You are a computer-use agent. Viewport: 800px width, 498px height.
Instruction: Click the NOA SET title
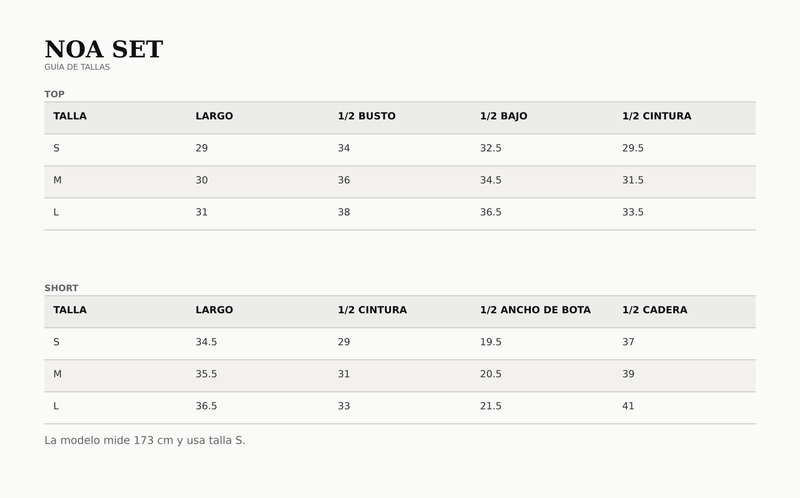click(104, 49)
